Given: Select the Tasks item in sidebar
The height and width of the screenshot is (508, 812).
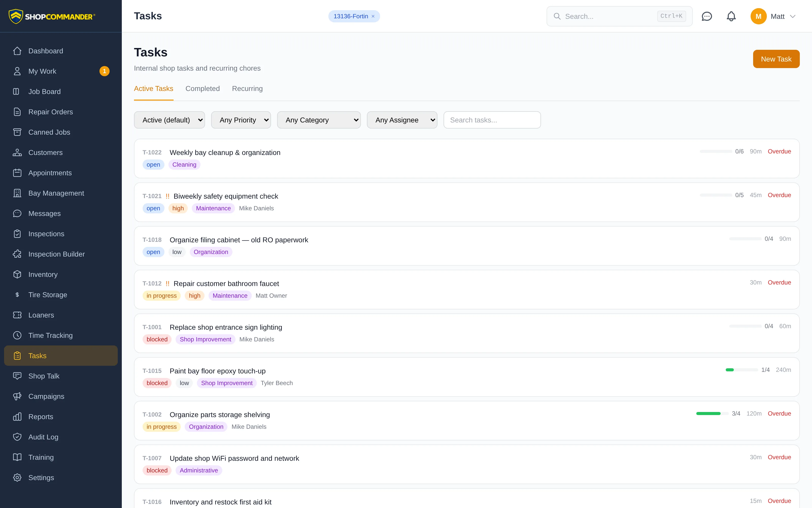Looking at the screenshot, I should (x=61, y=356).
